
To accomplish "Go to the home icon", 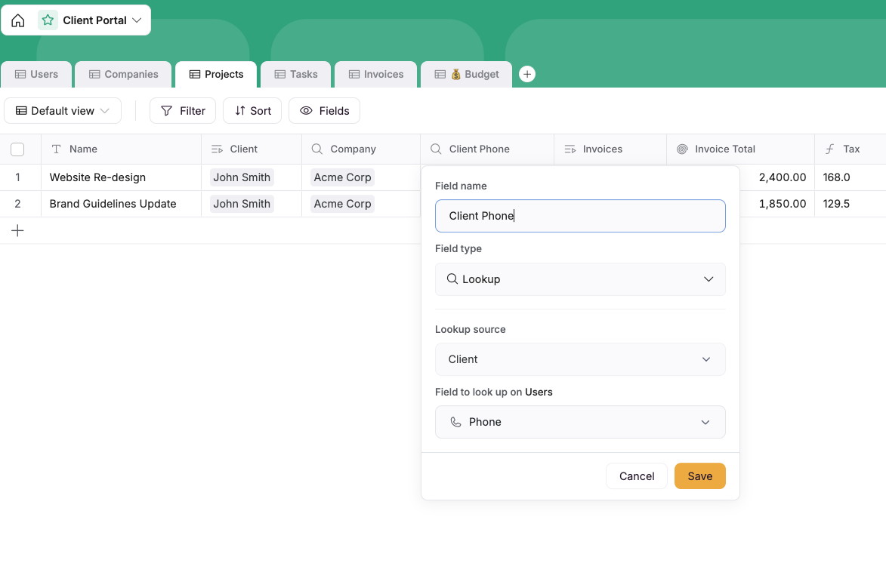I will (18, 20).
